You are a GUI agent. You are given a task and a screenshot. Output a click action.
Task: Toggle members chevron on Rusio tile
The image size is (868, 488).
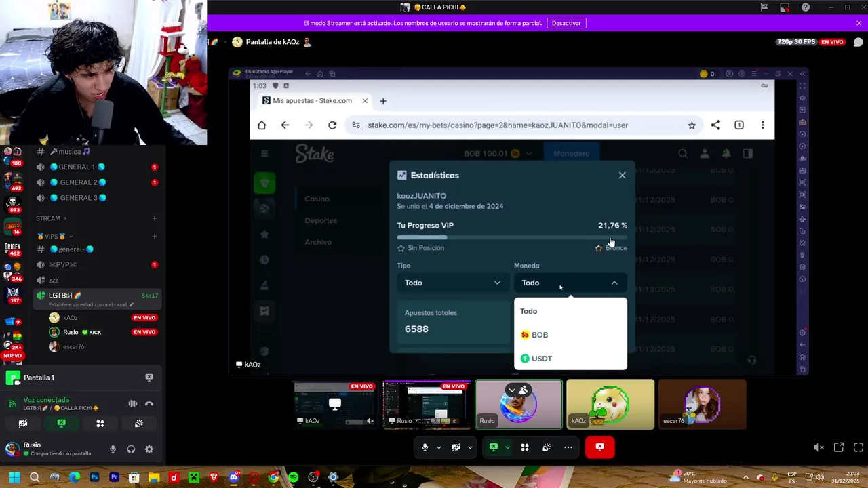(512, 390)
